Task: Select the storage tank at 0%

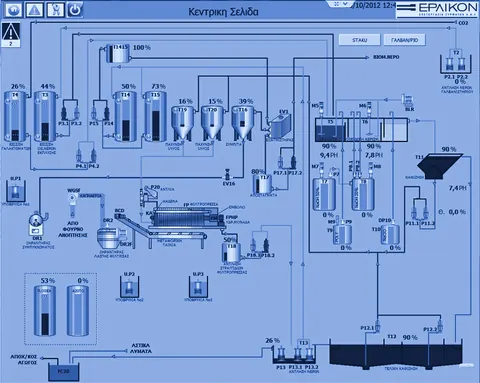Action: click(78, 311)
